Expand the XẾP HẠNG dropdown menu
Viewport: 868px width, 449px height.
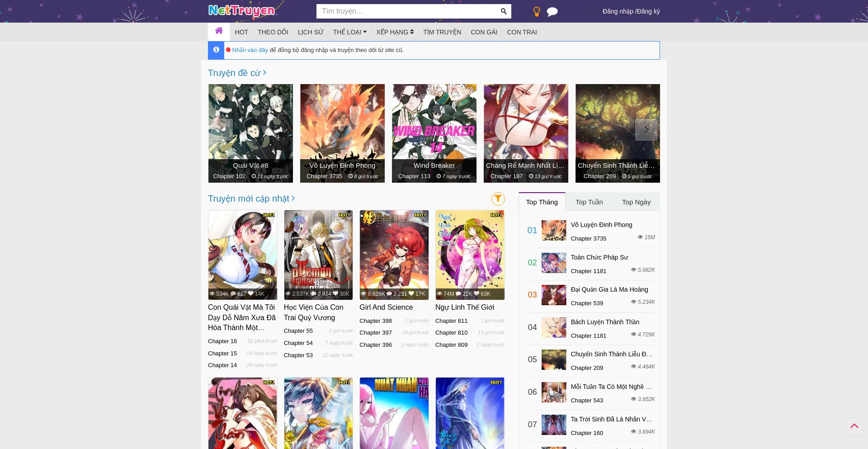coord(395,32)
